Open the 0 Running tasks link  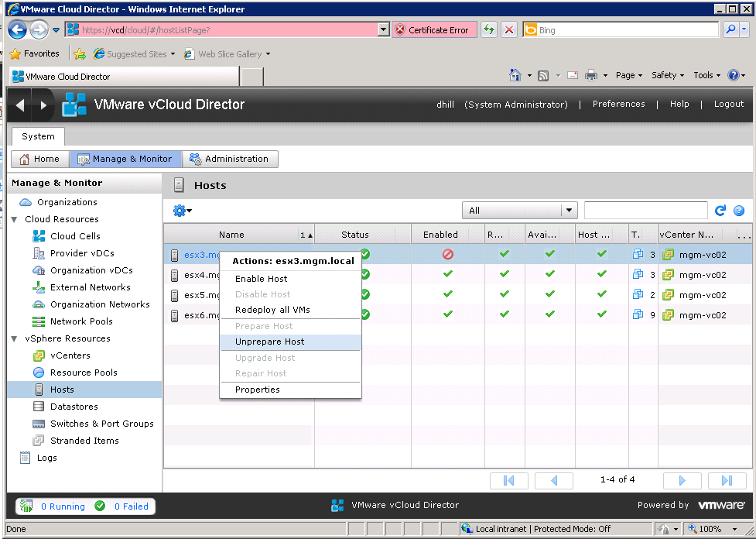click(x=63, y=506)
